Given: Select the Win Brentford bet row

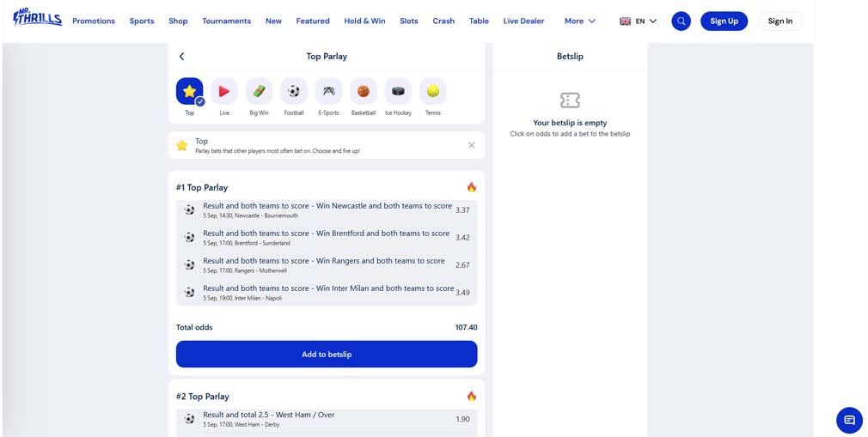Looking at the screenshot, I should (x=327, y=237).
